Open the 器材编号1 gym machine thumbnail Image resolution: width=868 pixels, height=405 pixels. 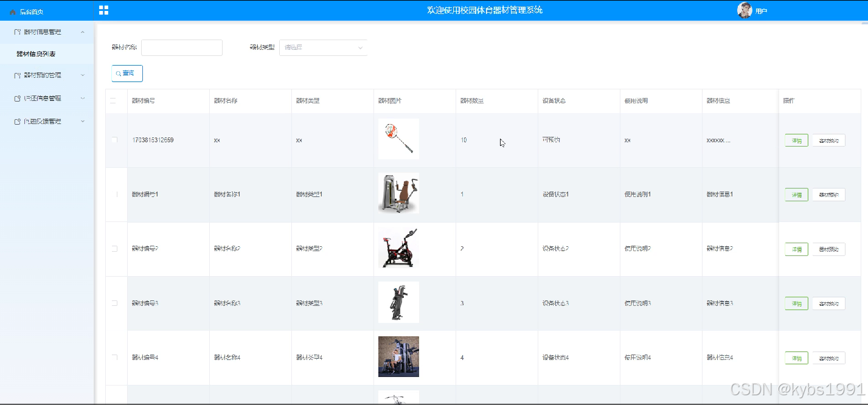click(398, 193)
